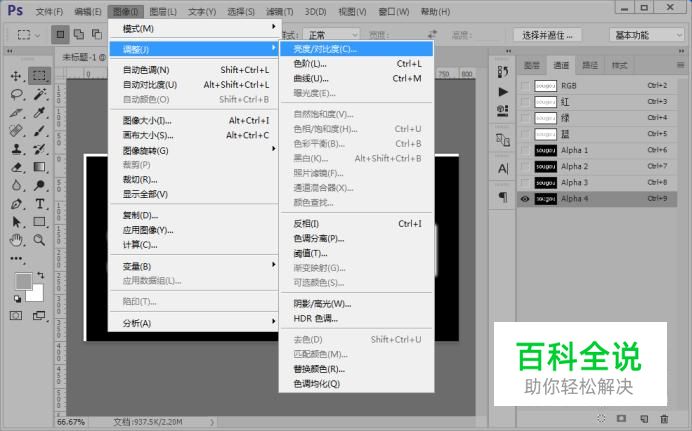
Task: Toggle visibility of 红 (Red) channel
Action: [x=525, y=102]
